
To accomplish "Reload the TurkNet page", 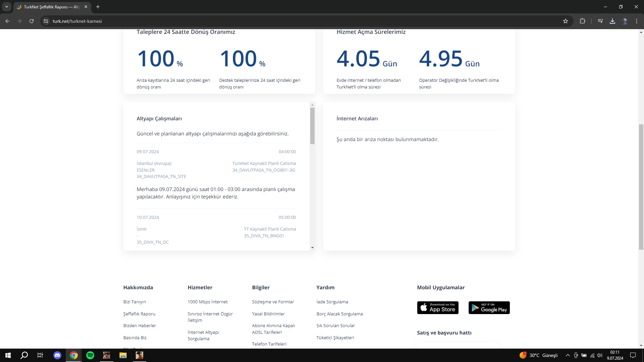I will [32, 21].
